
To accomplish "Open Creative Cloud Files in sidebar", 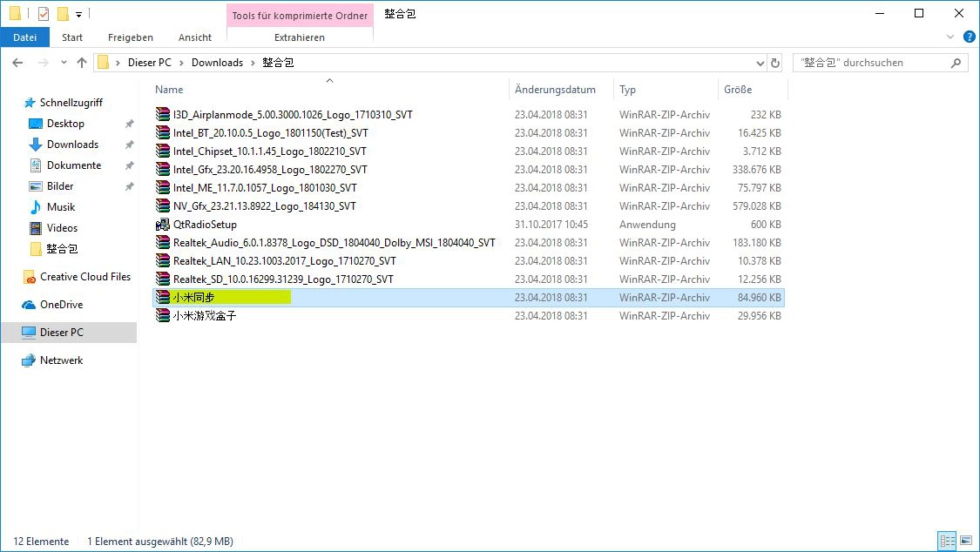I will pyautogui.click(x=77, y=277).
